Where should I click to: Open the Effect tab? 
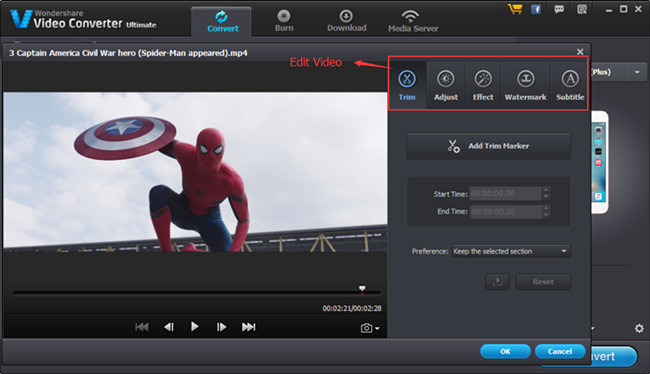[483, 85]
